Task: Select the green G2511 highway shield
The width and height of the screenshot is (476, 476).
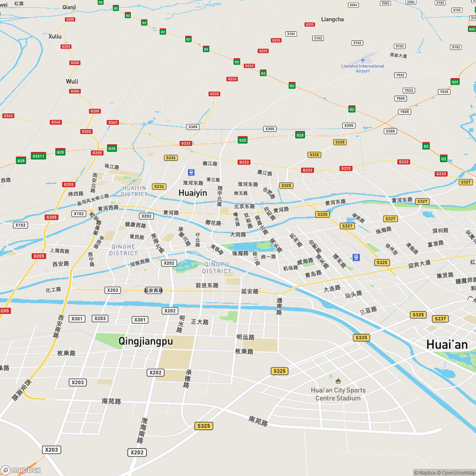Action: point(38,156)
